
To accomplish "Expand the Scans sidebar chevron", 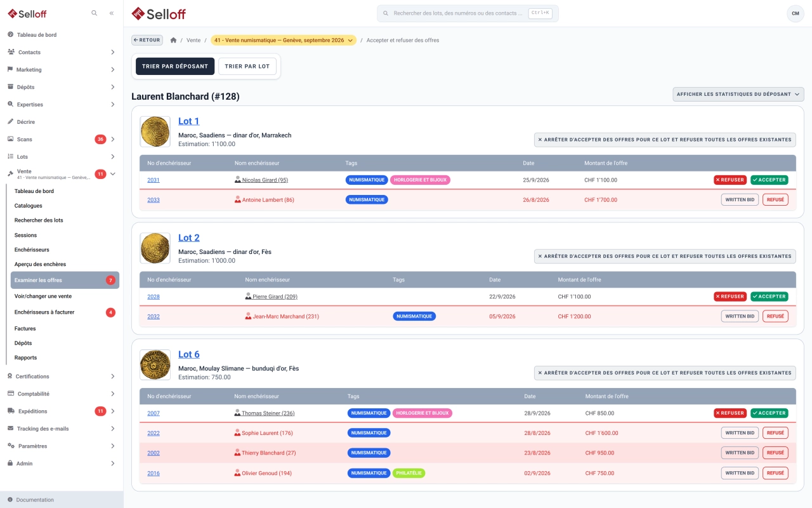I will click(x=112, y=139).
